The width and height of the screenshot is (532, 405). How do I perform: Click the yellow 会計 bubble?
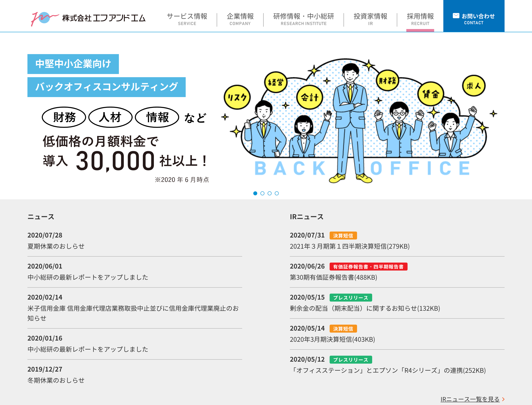tap(310, 97)
